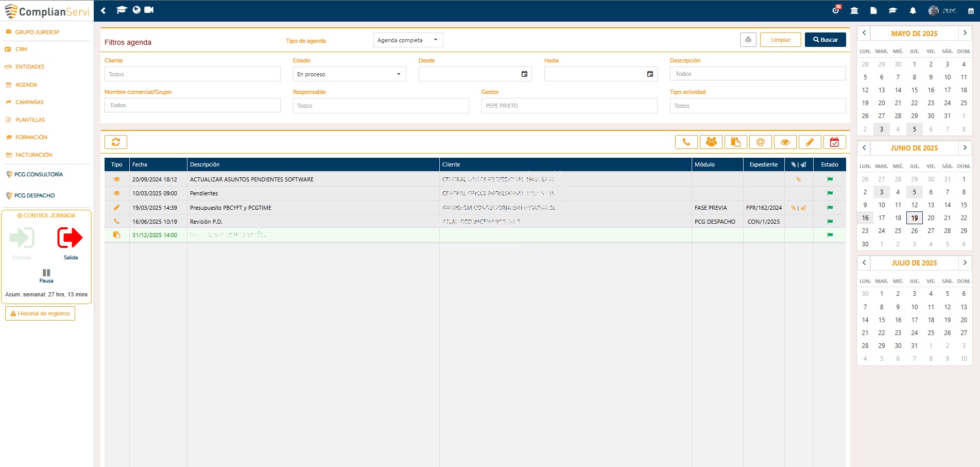Click the Limpiar button
The image size is (980, 467).
point(781,40)
